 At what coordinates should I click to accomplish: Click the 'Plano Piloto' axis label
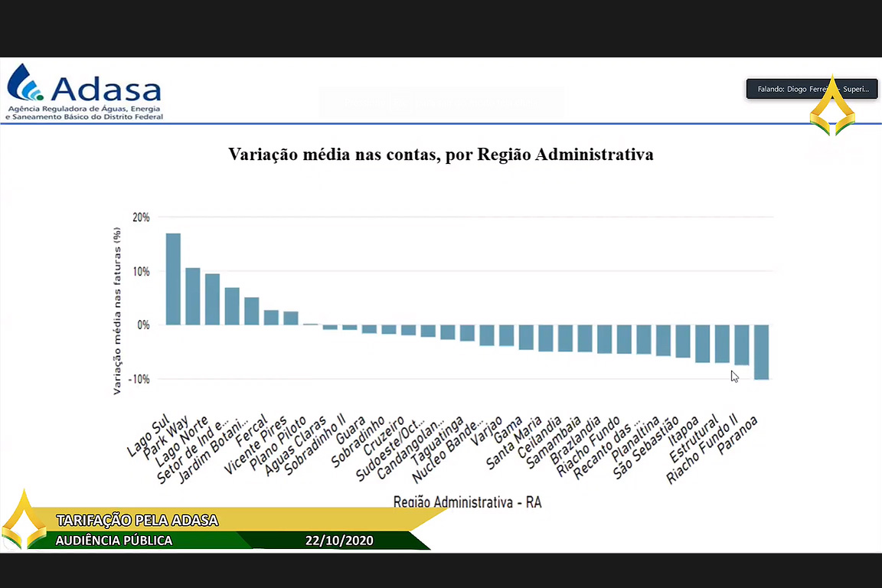286,439
